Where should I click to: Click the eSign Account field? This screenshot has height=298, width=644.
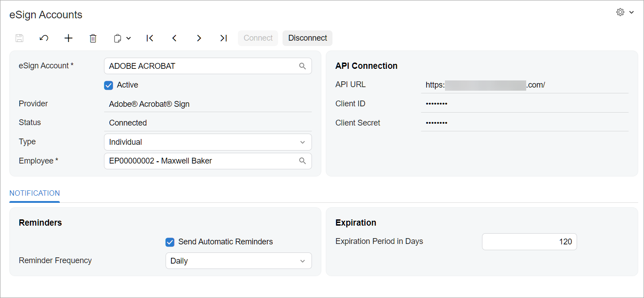coord(208,66)
